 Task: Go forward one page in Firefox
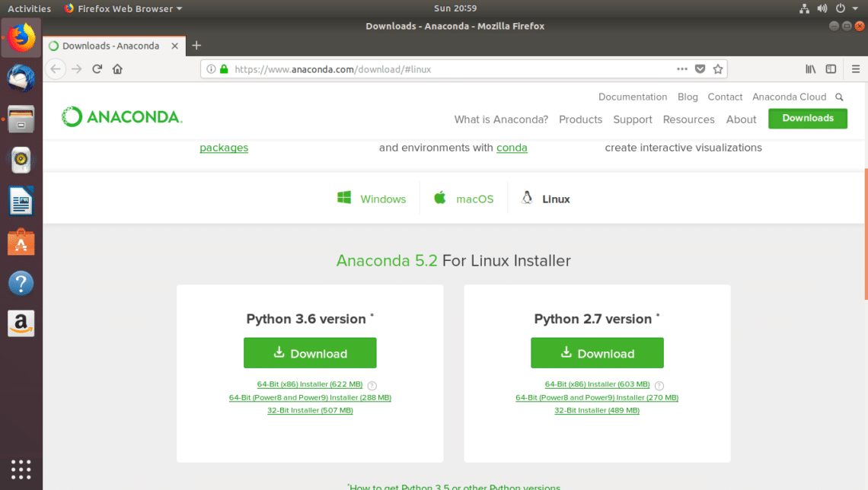point(76,69)
